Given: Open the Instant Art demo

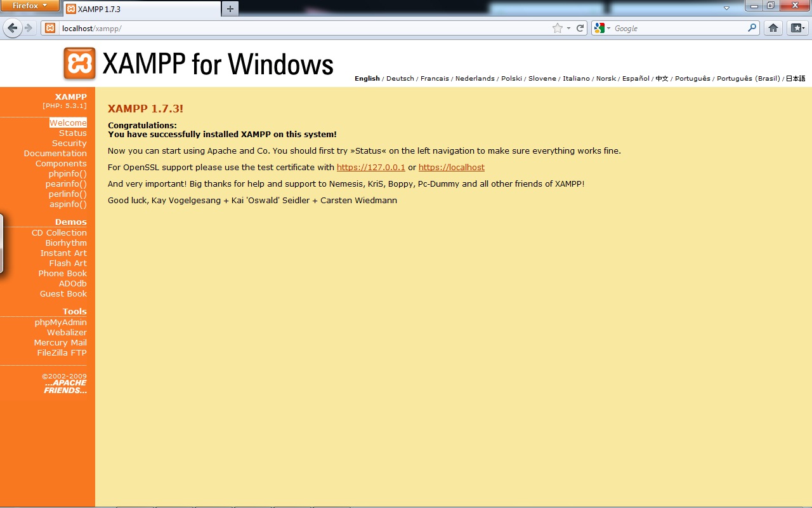Looking at the screenshot, I should pyautogui.click(x=63, y=253).
